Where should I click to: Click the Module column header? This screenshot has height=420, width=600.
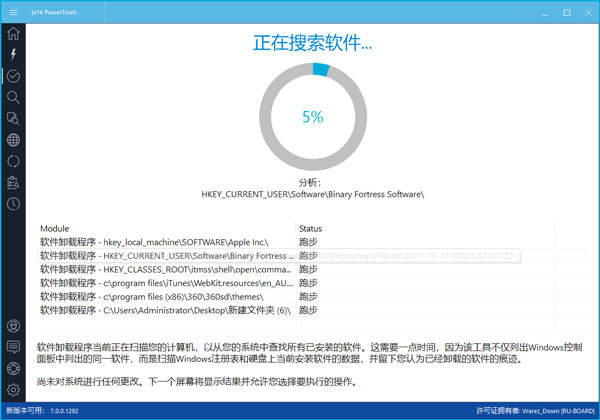(55, 229)
